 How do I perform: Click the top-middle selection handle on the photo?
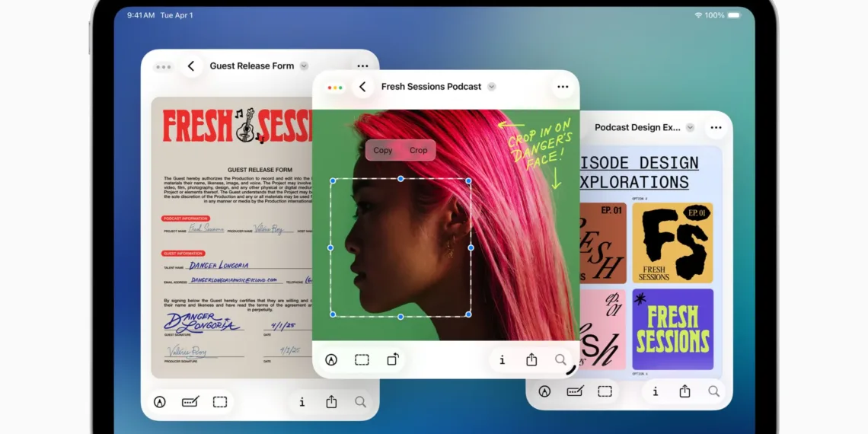(x=400, y=179)
